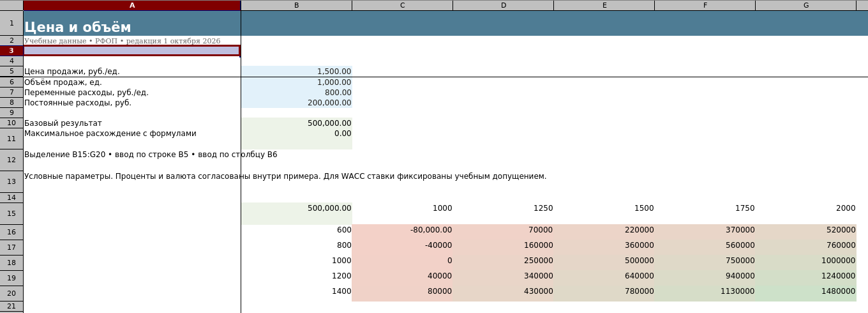Screen dimensions: 868x313
Task: Select the cell showing 560000
Action: [x=705, y=247]
